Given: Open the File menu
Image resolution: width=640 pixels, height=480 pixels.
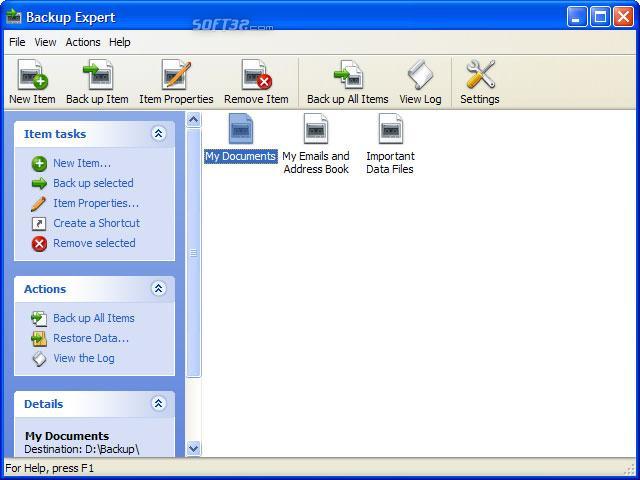Looking at the screenshot, I should 17,42.
